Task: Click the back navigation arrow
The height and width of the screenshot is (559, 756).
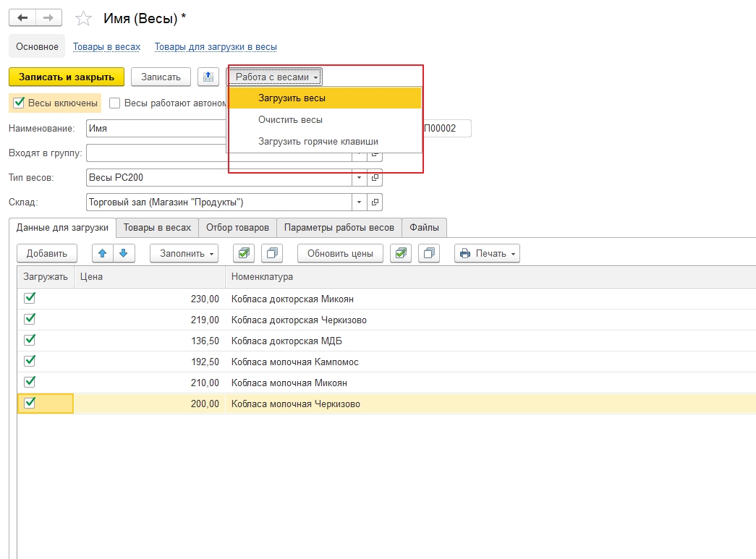Action: (22, 18)
